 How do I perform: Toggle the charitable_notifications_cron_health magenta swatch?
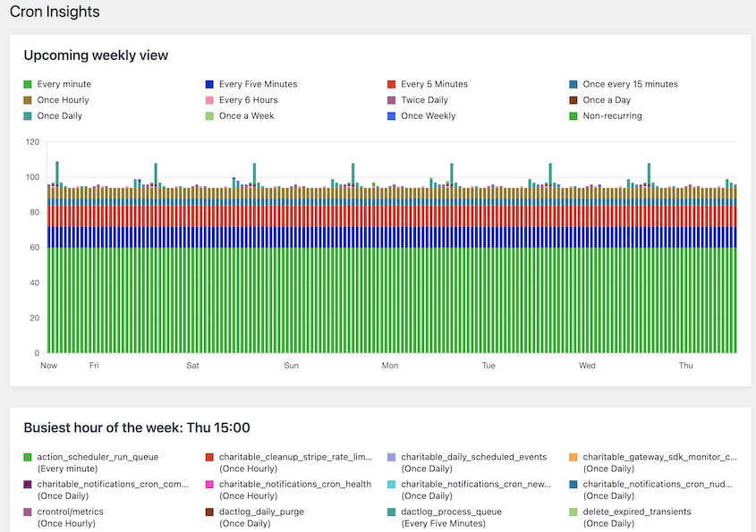tap(209, 485)
